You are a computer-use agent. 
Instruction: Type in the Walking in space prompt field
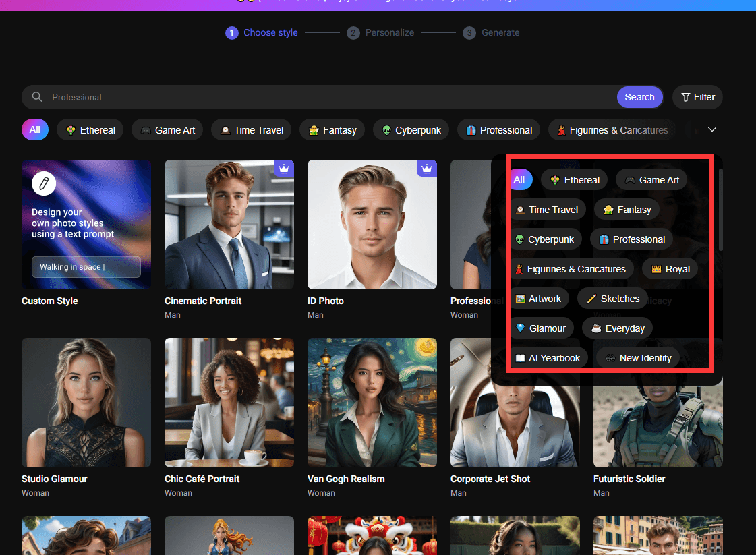(86, 267)
